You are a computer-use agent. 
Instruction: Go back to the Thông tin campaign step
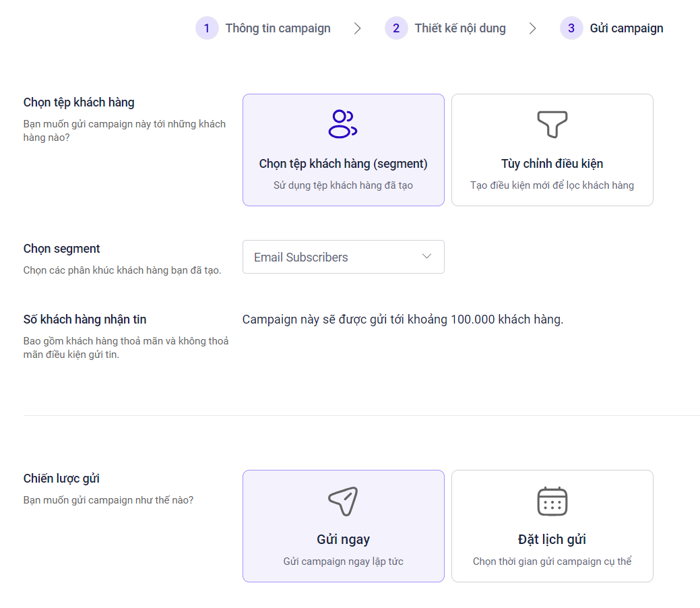click(278, 28)
